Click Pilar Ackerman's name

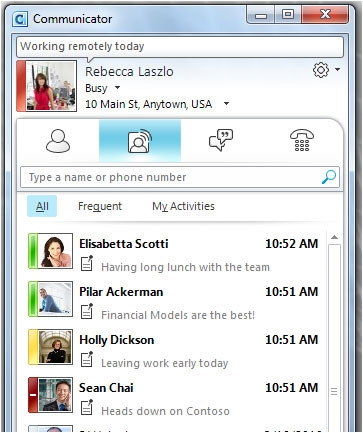pos(121,292)
